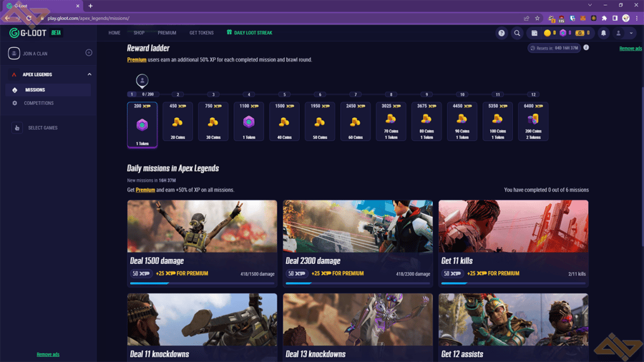Image resolution: width=644 pixels, height=362 pixels.
Task: Click the info icon beside reset timer
Action: (586, 48)
